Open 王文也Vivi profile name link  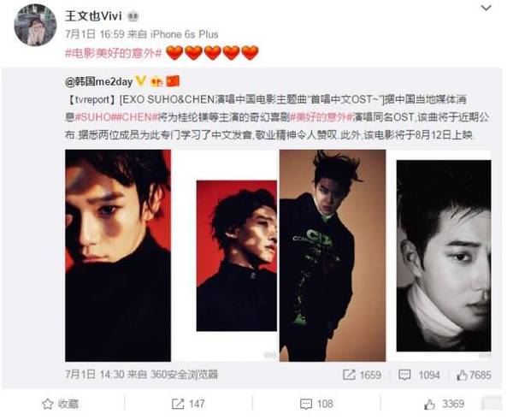click(93, 16)
